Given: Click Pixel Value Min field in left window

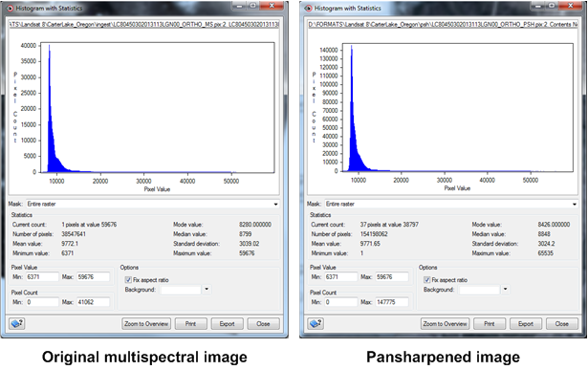Looking at the screenshot, I should pos(42,277).
